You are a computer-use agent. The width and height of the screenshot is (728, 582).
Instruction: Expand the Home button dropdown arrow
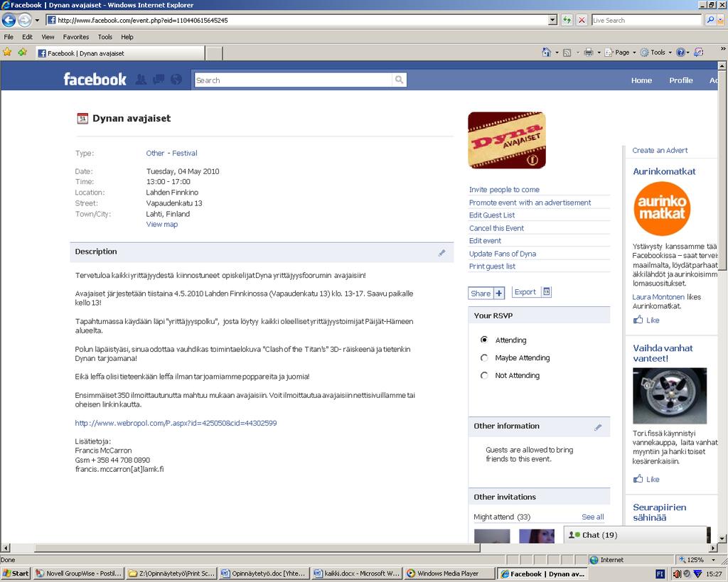[x=557, y=53]
